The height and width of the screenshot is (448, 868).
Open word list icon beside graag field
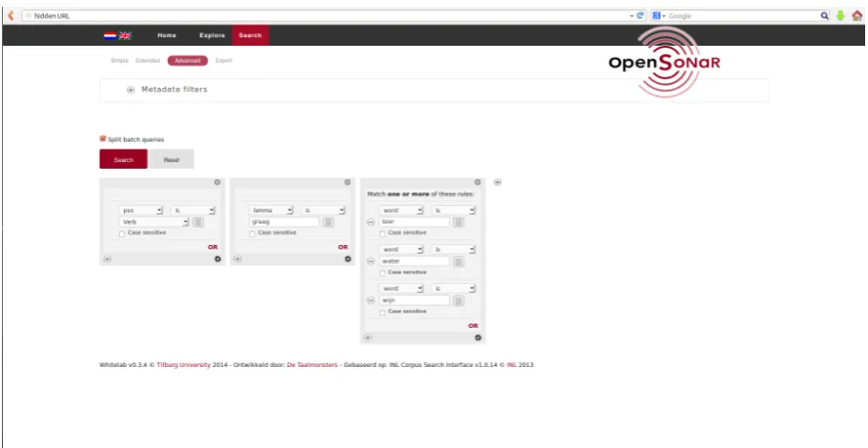329,222
